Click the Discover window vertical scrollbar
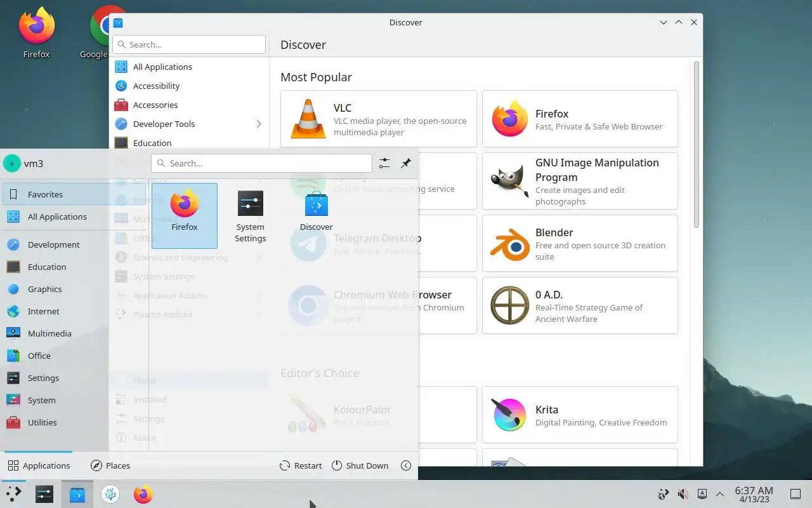 pos(696,144)
